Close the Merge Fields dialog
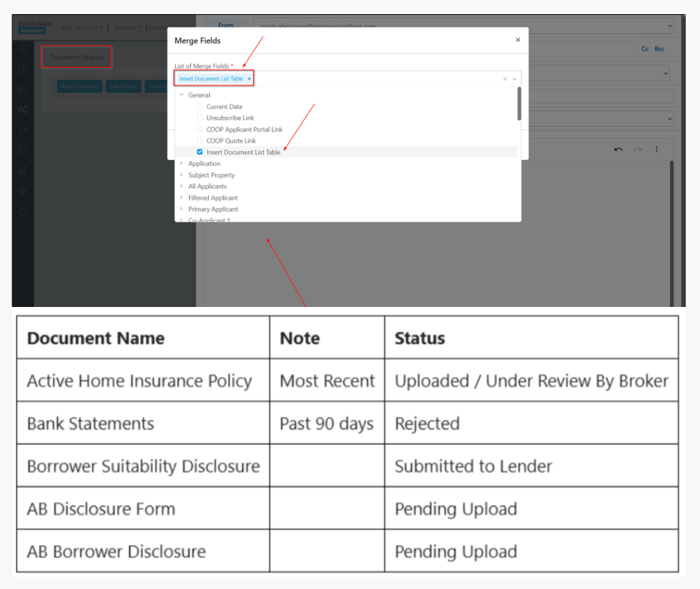700x589 pixels. 518,40
